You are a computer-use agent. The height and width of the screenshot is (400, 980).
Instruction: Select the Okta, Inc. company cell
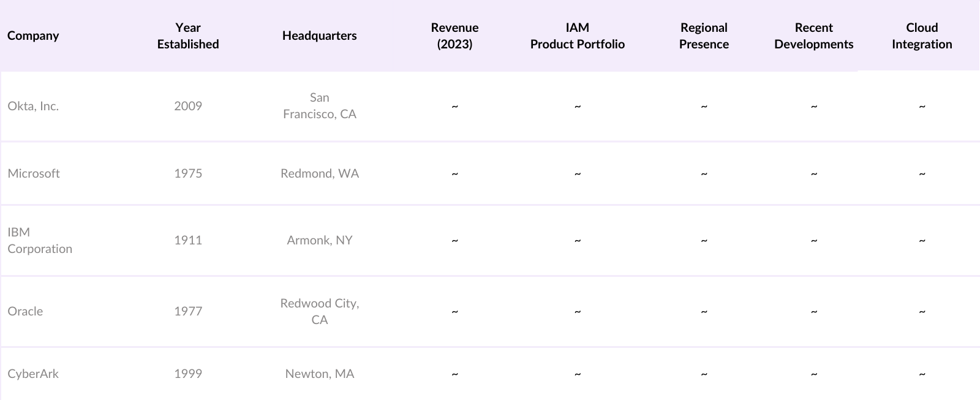pyautogui.click(x=33, y=106)
